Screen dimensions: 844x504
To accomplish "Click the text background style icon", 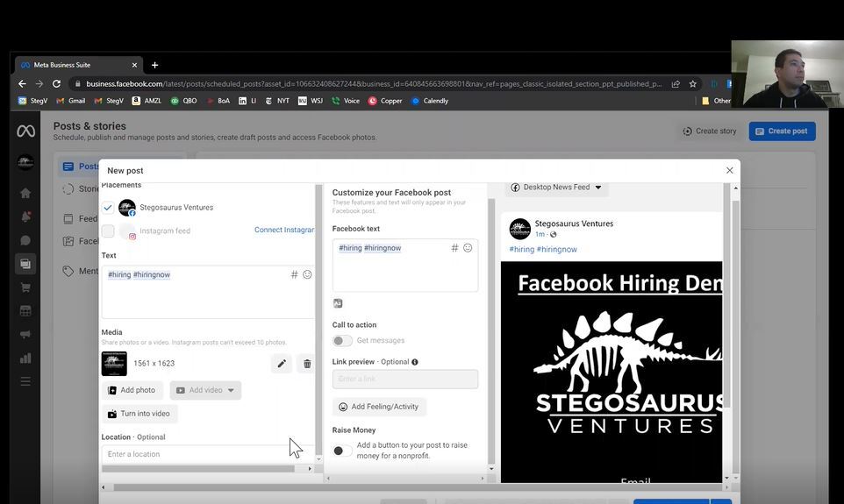I will coord(338,303).
